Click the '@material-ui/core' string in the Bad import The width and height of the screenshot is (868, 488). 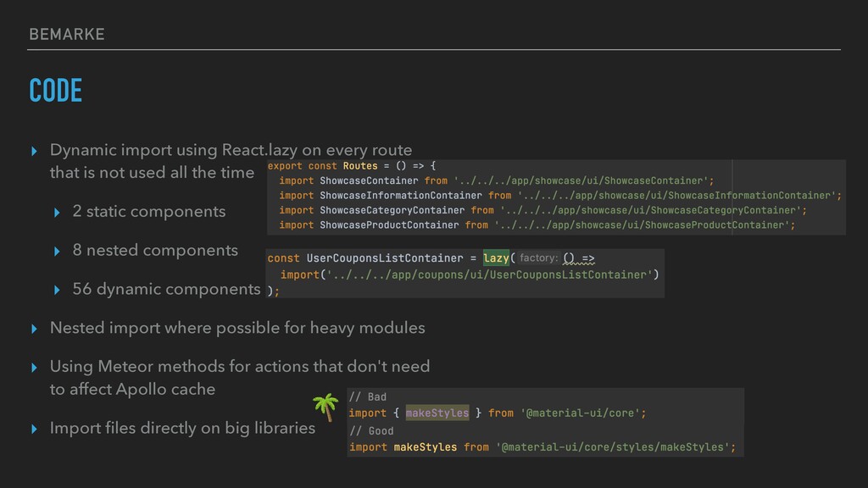pos(580,413)
